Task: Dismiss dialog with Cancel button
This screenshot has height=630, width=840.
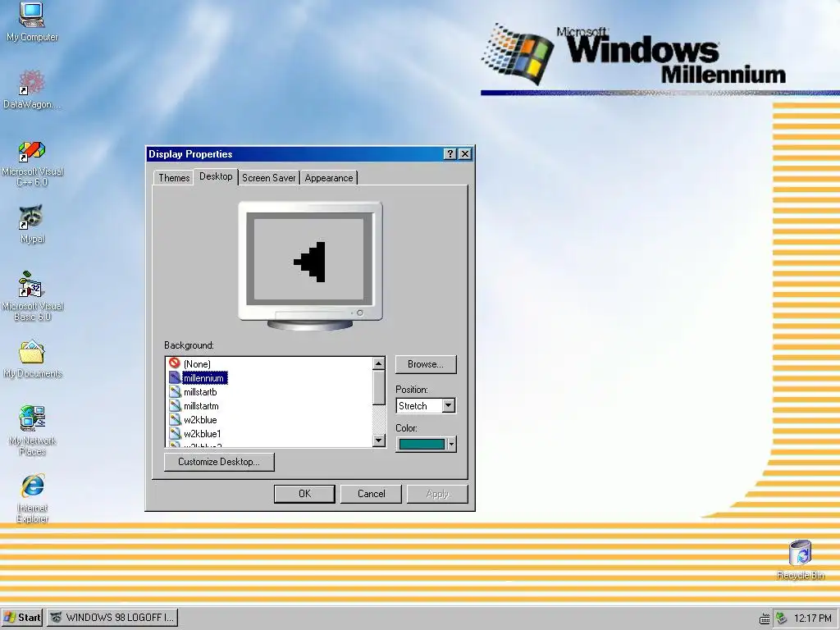Action: (x=371, y=494)
